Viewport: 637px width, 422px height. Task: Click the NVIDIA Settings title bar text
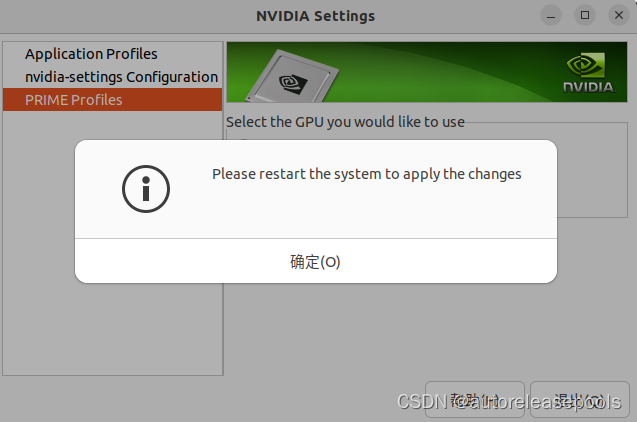[316, 16]
